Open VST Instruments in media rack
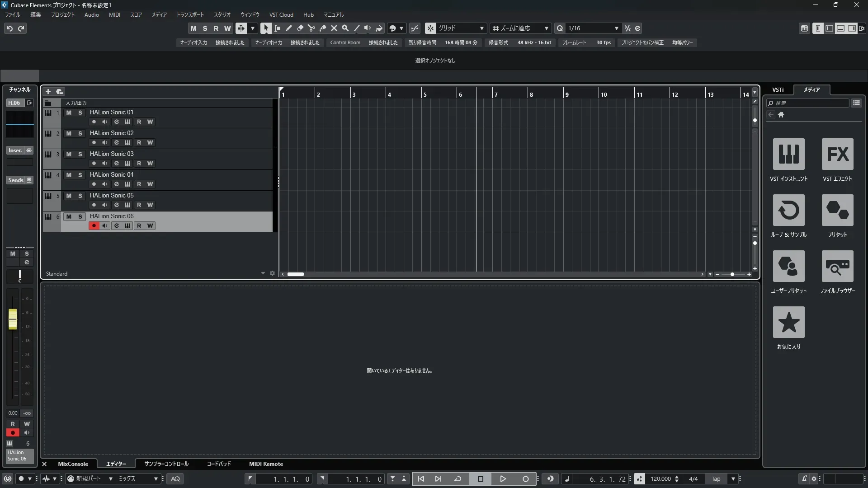 click(x=788, y=154)
